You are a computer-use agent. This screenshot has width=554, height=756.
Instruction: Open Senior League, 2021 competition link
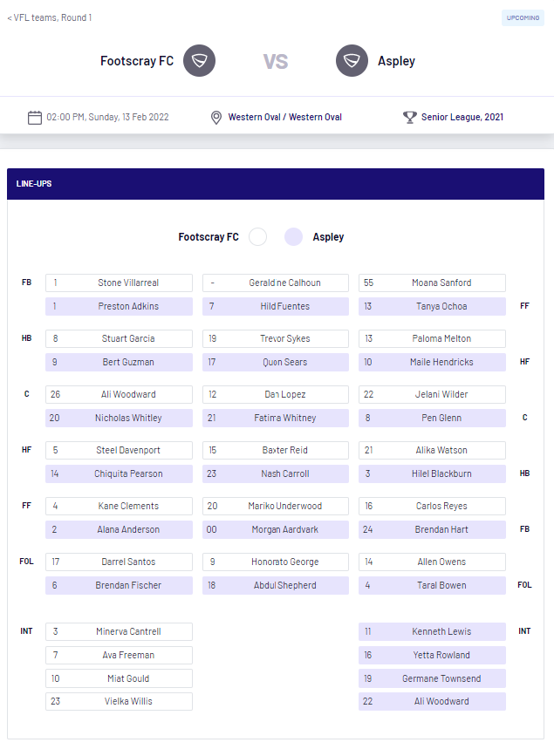[x=462, y=117]
